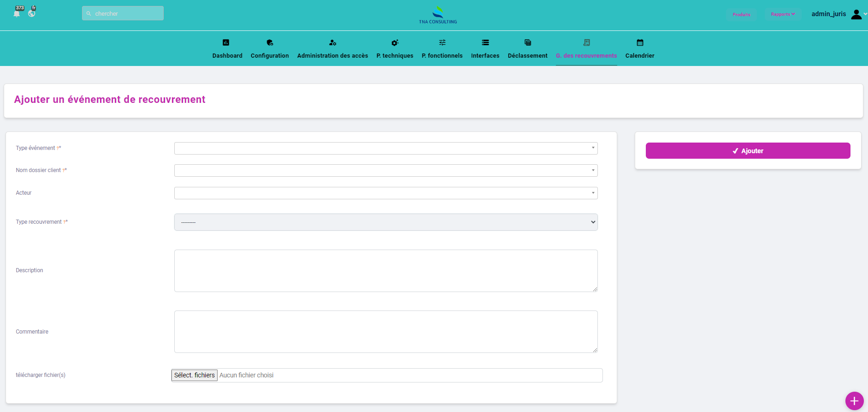Image resolution: width=868 pixels, height=412 pixels.
Task: Click the notification bell icon
Action: (17, 13)
